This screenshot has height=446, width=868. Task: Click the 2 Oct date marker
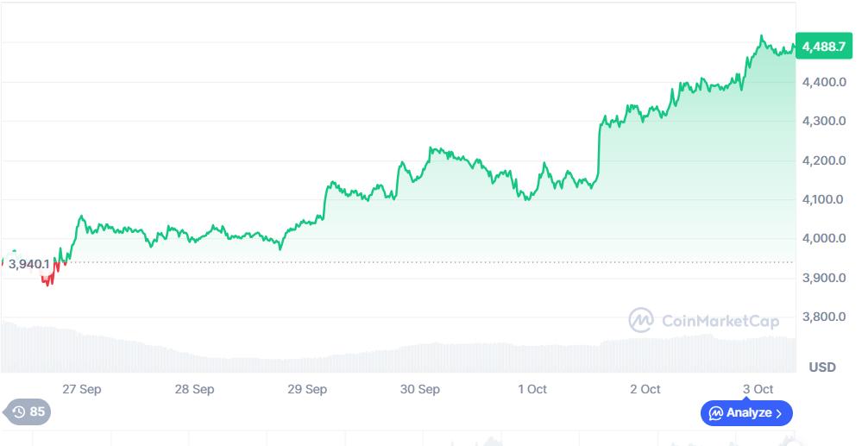coord(645,389)
